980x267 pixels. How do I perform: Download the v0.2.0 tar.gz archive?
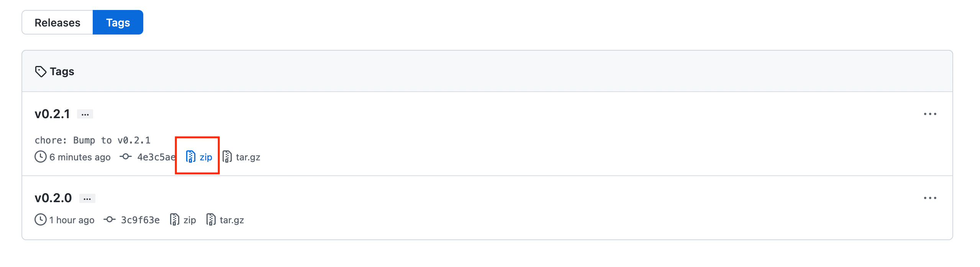point(232,220)
